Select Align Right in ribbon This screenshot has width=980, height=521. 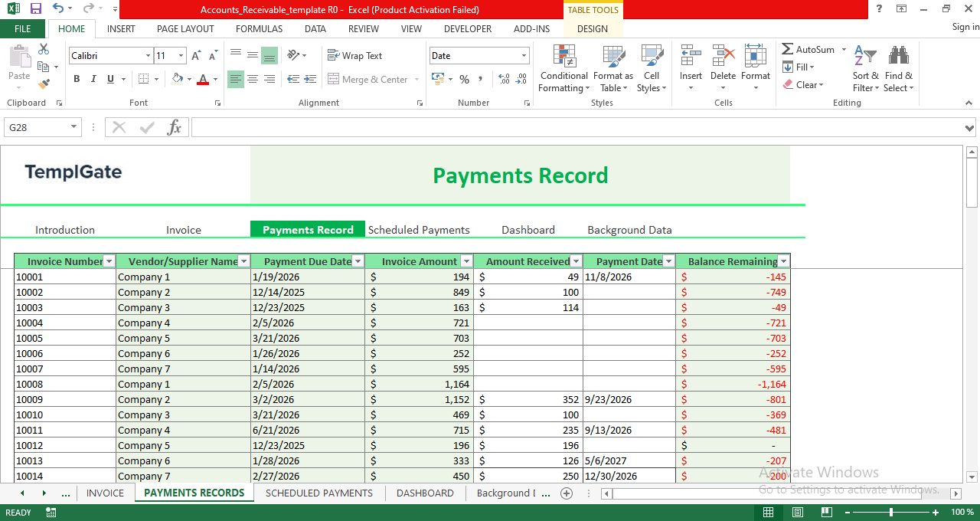click(269, 79)
